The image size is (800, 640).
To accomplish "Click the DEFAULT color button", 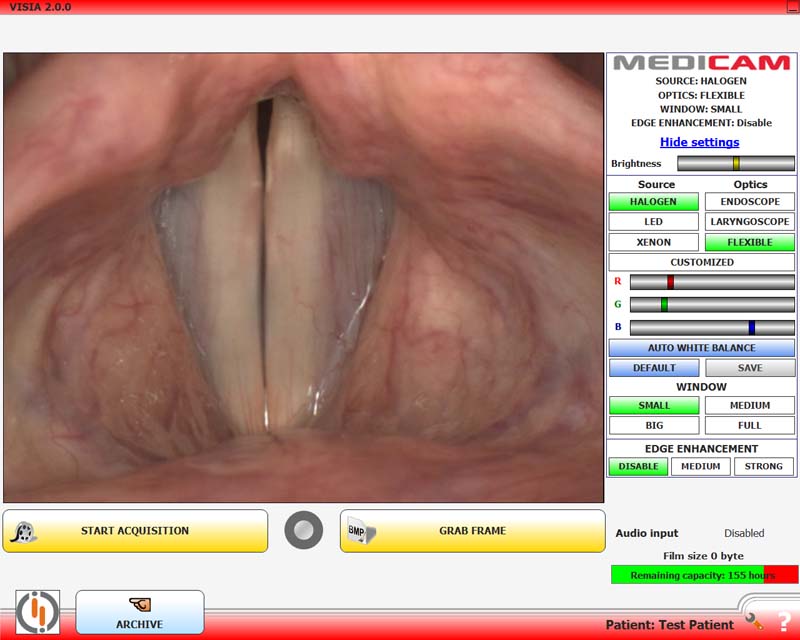I will coord(653,368).
